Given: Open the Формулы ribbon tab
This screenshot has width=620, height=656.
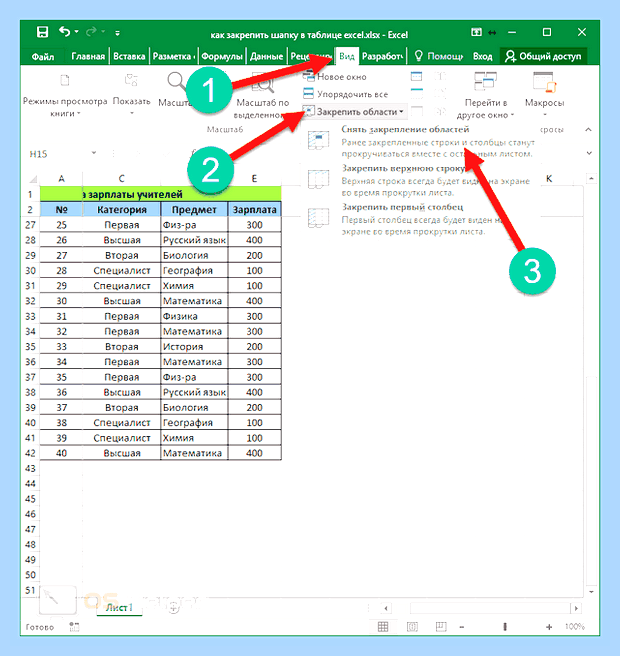Looking at the screenshot, I should pos(222,56).
